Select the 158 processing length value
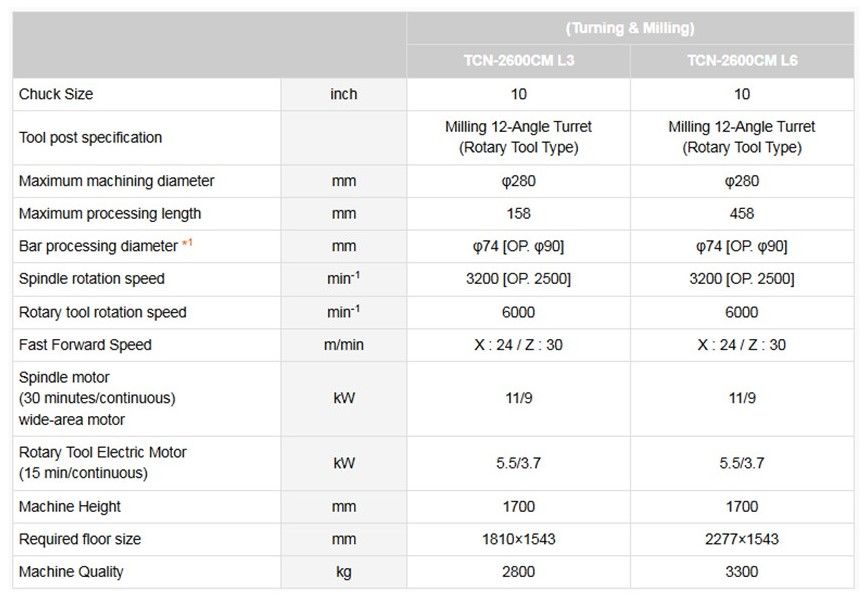Viewport: 866px width, 599px height. click(x=518, y=213)
